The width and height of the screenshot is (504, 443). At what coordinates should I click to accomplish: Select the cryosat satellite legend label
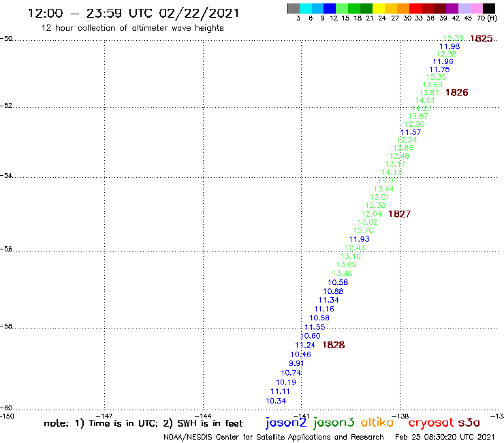(x=431, y=423)
